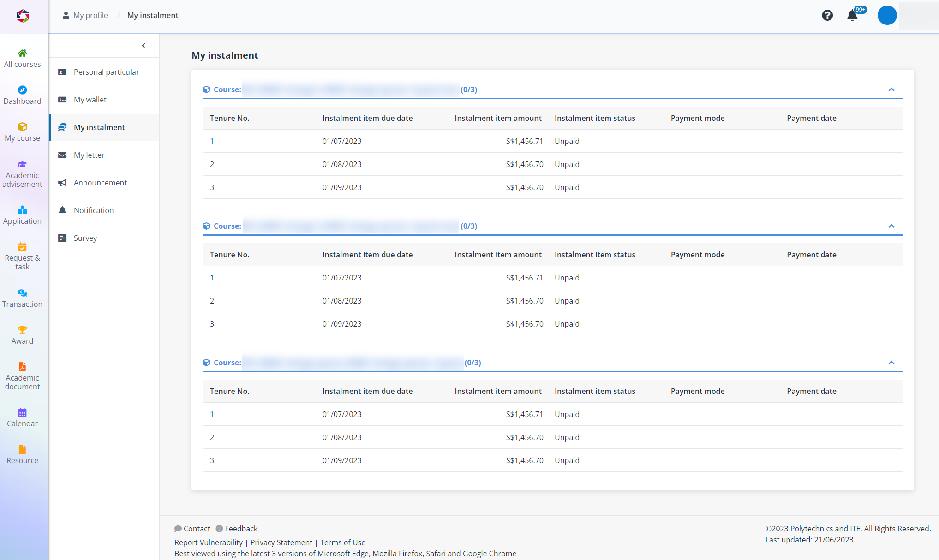Select Survey menu item
Viewport: 939px width, 560px height.
pos(104,238)
